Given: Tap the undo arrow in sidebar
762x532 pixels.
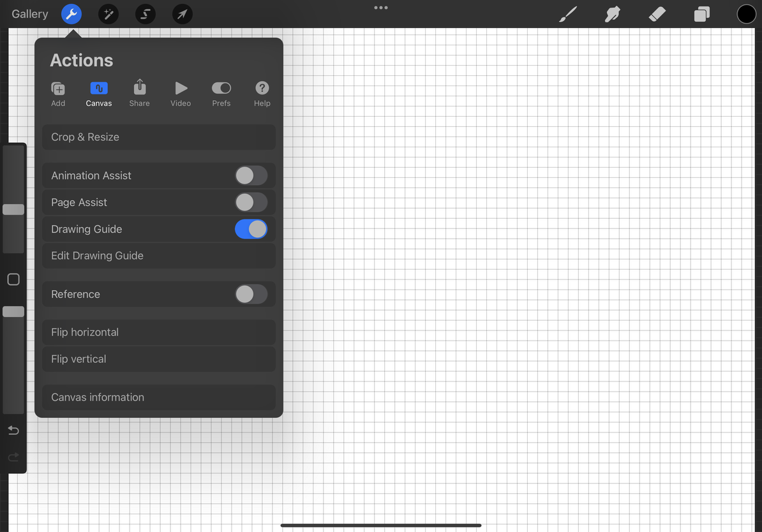Looking at the screenshot, I should pos(13,430).
